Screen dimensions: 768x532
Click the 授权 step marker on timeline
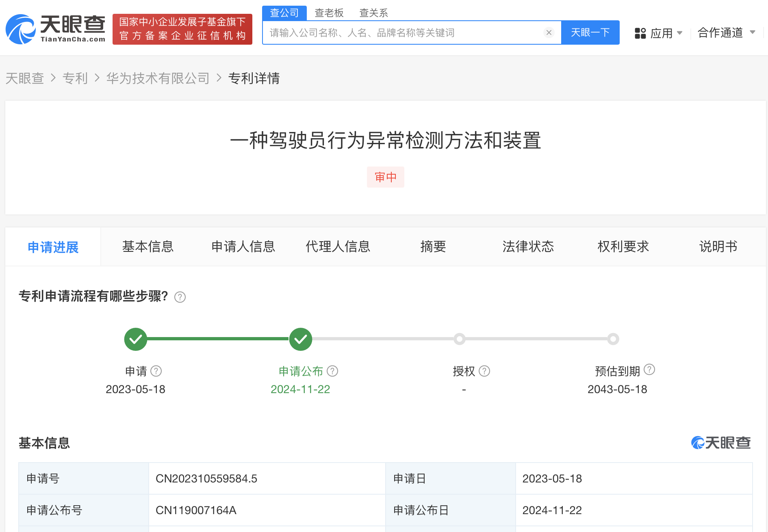[x=460, y=339]
